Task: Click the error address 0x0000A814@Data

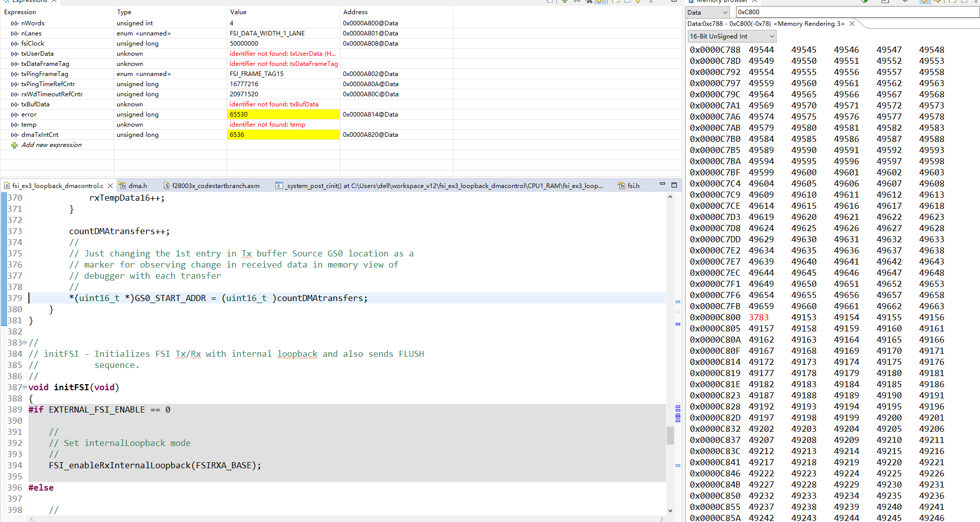Action: pos(370,115)
